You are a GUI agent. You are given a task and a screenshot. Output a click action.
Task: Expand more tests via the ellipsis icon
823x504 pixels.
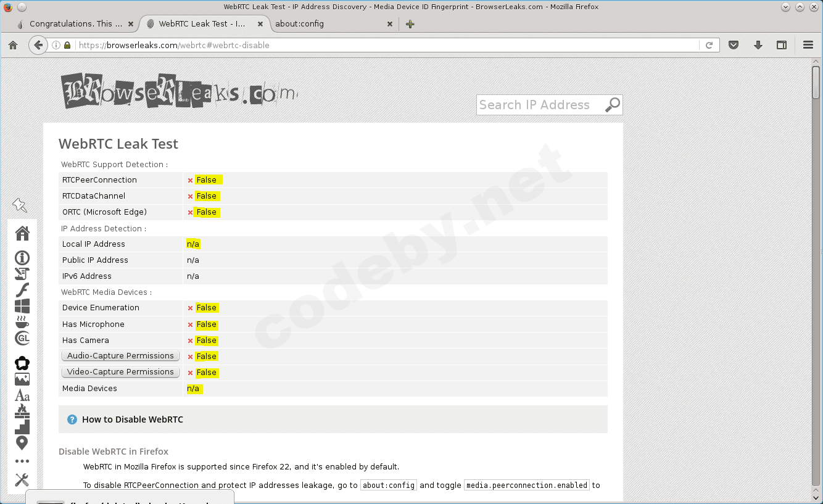[x=22, y=460]
